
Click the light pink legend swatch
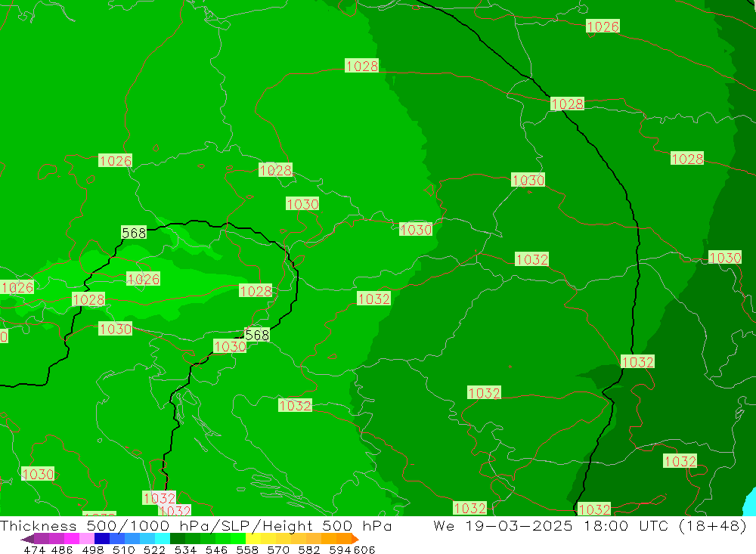coord(87,539)
